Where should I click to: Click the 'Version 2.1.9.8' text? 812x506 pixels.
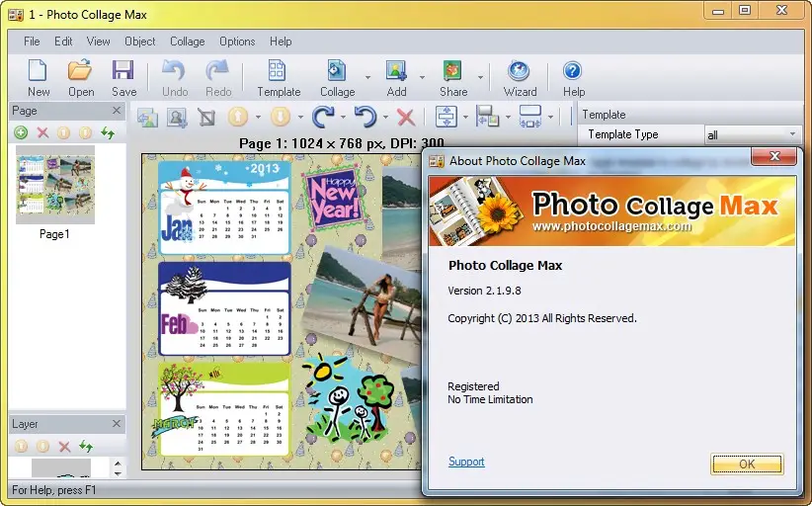(x=484, y=291)
